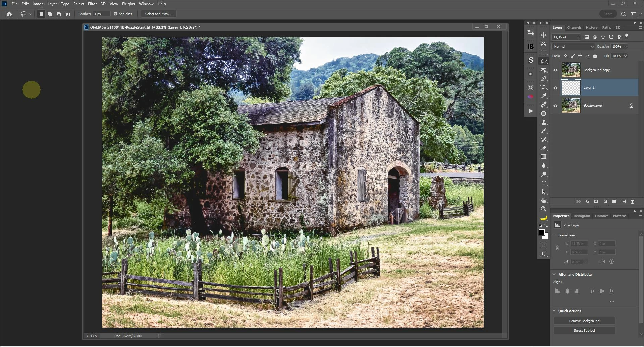Image resolution: width=644 pixels, height=347 pixels.
Task: Select the Object Selection tool
Action: pos(543,70)
